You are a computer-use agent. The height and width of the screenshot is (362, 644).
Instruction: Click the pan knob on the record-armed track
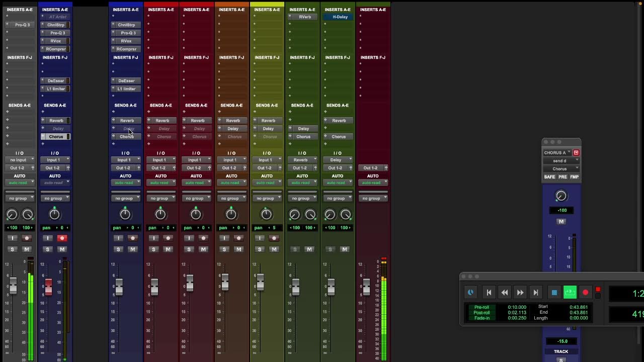point(54,215)
